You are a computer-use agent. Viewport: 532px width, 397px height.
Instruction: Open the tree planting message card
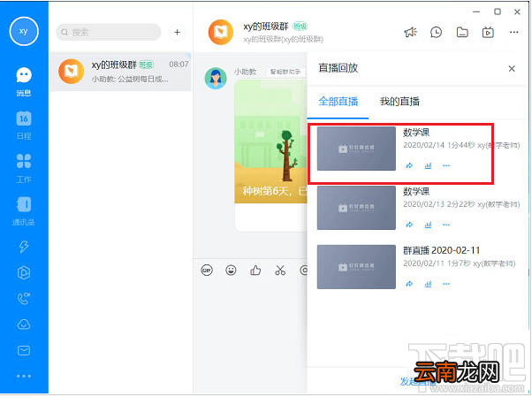(270, 156)
